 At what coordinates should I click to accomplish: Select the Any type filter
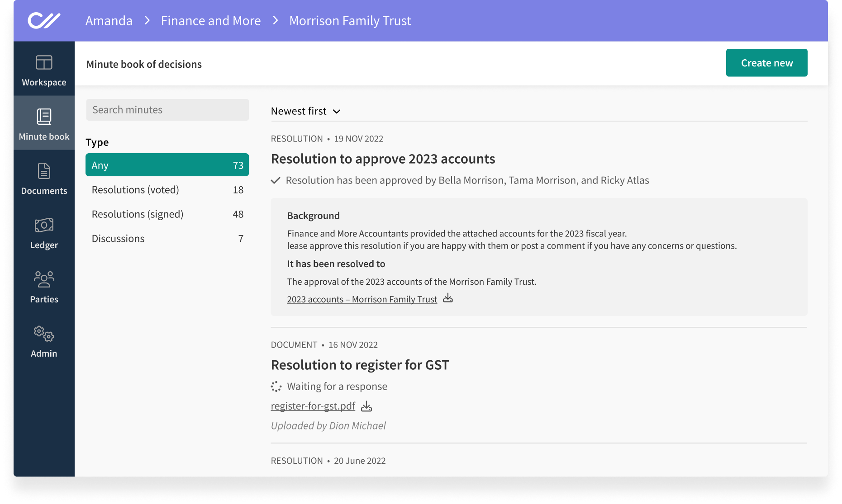tap(167, 165)
